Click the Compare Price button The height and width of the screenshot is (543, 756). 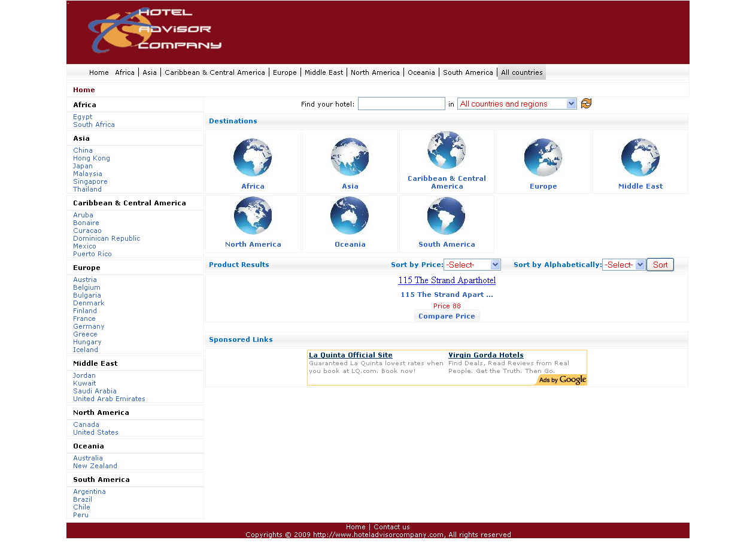point(447,316)
